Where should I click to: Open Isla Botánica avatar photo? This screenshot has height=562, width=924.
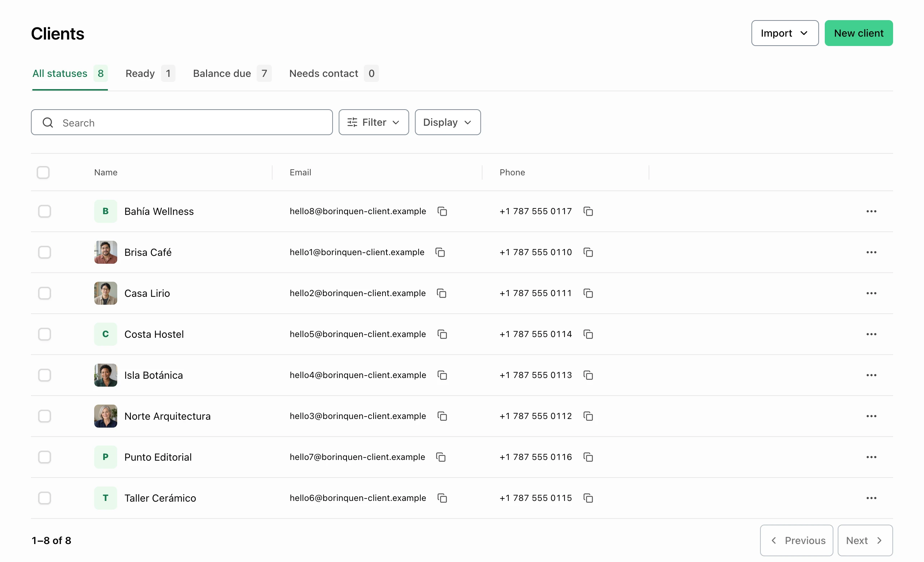point(105,375)
